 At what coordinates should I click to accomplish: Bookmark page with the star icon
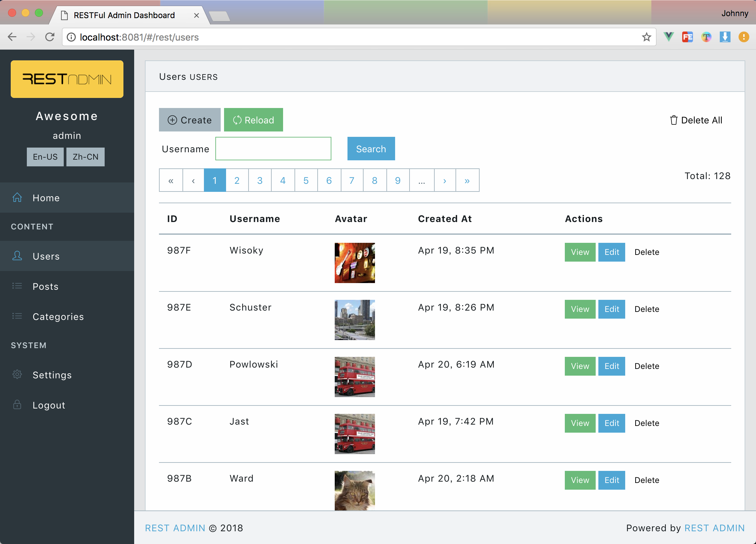coord(646,37)
